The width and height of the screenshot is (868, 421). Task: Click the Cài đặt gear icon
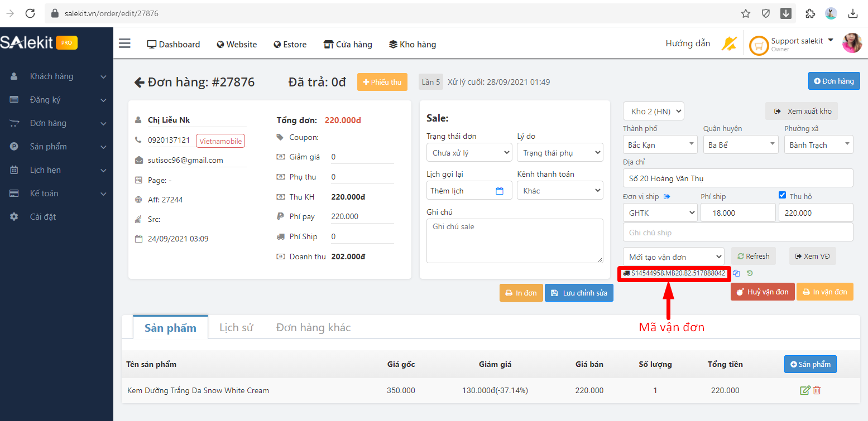click(14, 217)
